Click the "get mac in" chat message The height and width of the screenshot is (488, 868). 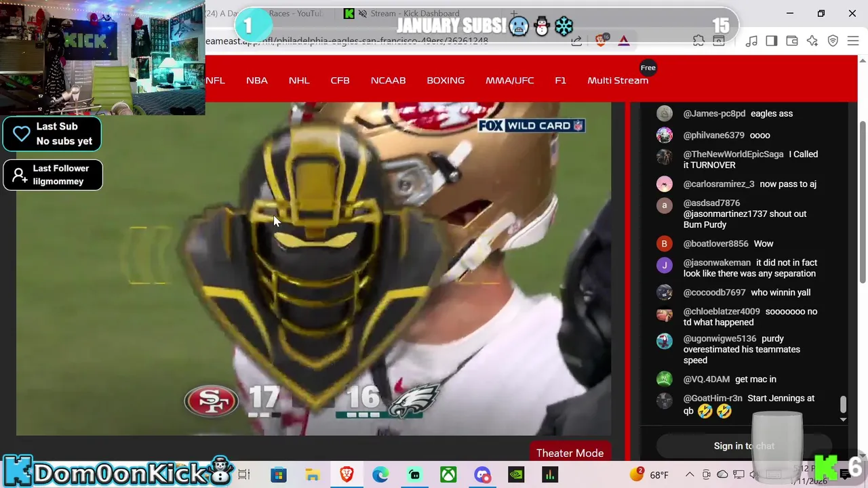(755, 379)
